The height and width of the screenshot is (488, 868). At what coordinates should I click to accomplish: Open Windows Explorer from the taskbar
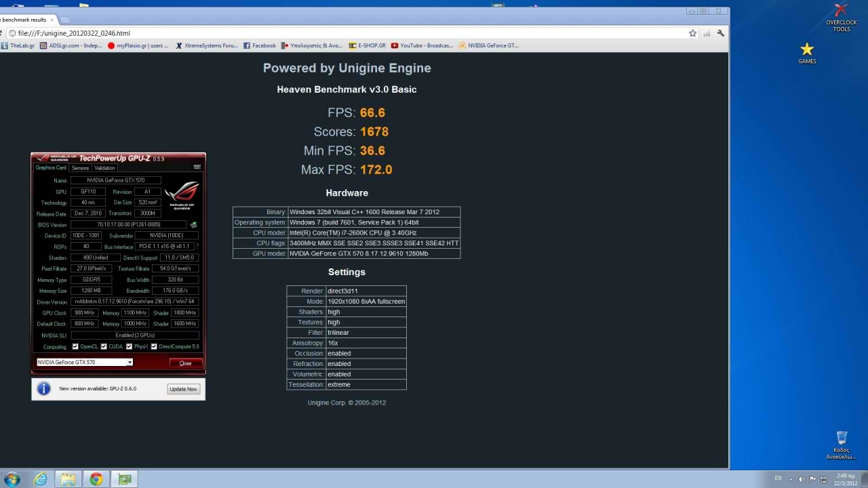pyautogui.click(x=68, y=479)
